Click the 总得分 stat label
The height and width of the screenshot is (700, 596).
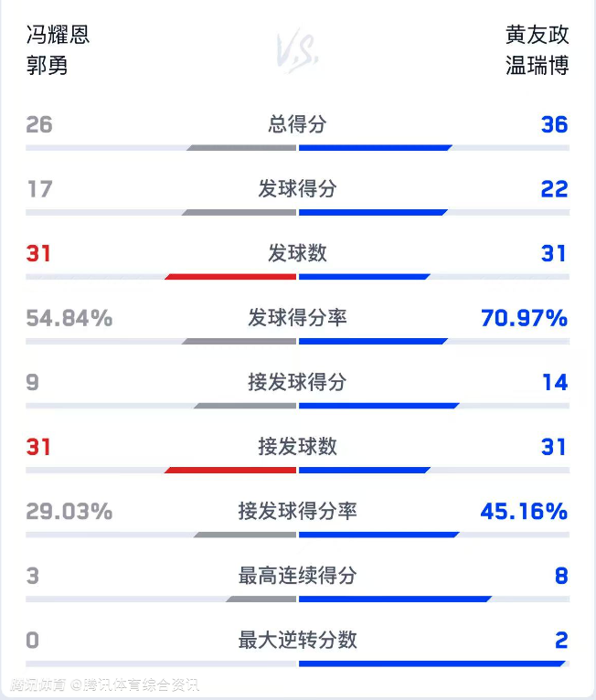point(297,124)
